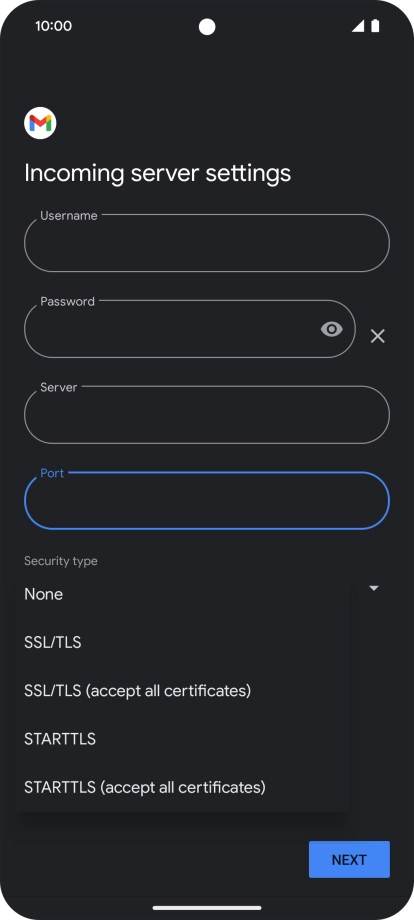Tap the clock showing 10:00

pos(53,26)
